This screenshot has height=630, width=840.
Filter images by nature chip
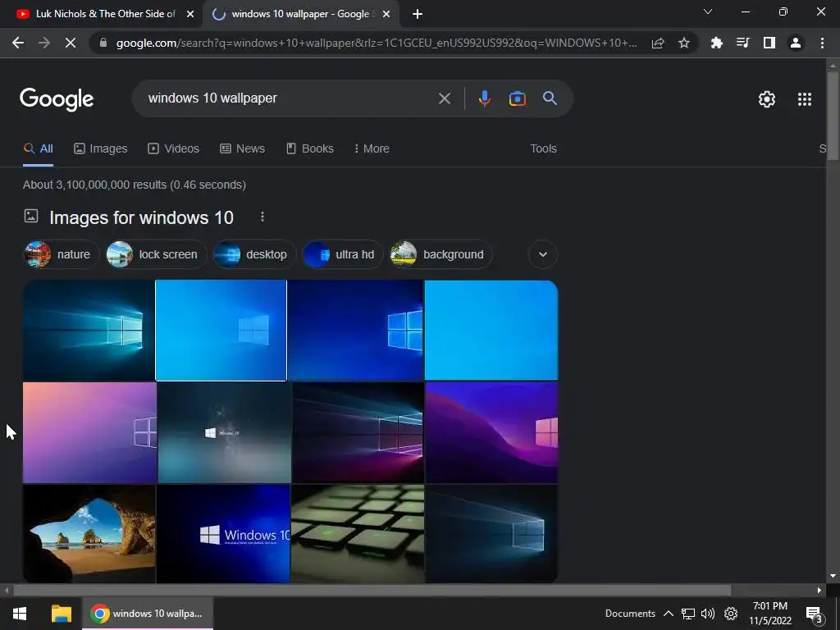62,254
